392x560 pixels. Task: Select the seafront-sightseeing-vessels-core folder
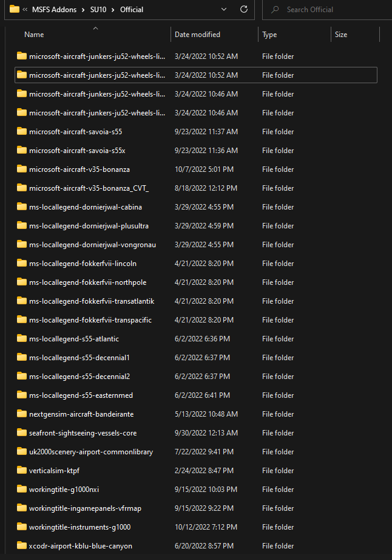(83, 433)
